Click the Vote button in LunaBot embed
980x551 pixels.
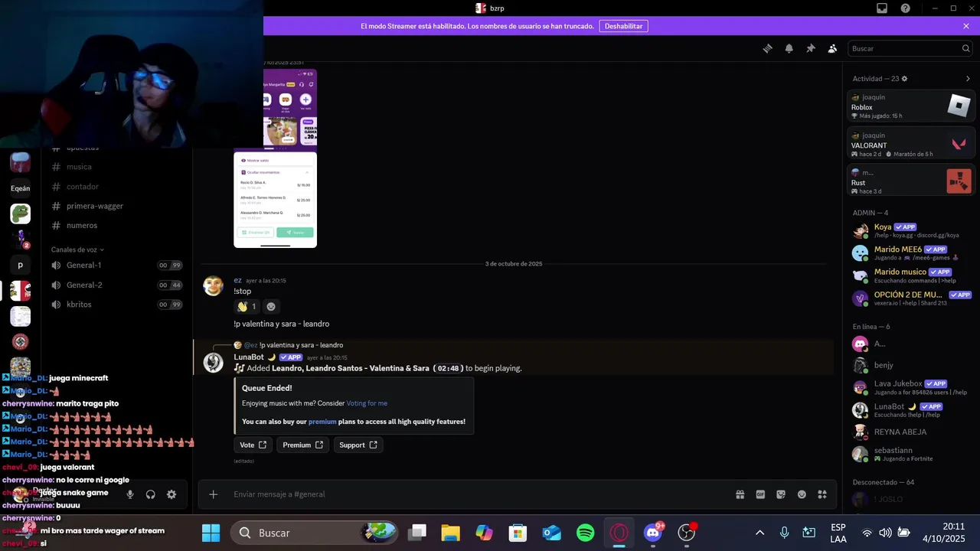[253, 445]
